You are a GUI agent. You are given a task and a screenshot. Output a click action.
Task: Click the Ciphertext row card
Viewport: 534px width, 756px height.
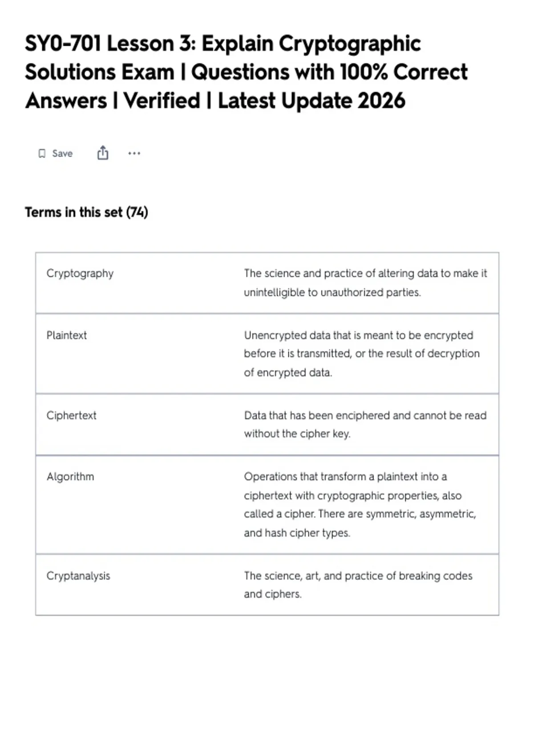pos(267,424)
